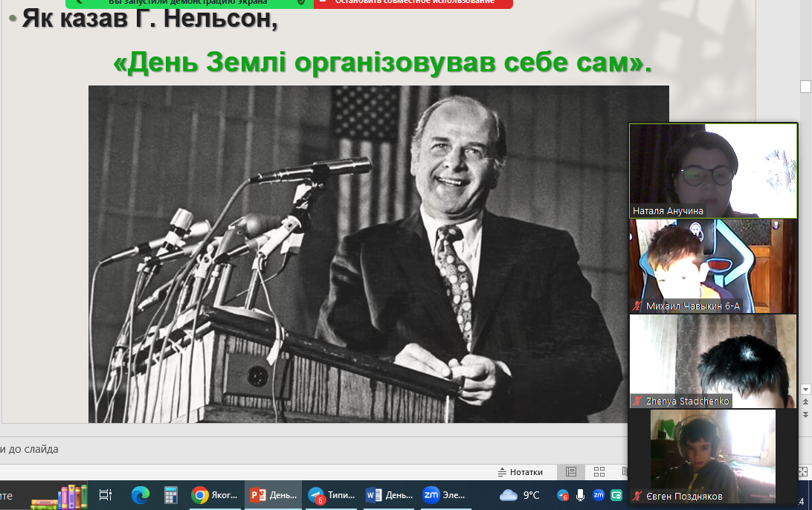
Task: Click muted mic icon of Євген Поздняков
Action: pos(637,496)
